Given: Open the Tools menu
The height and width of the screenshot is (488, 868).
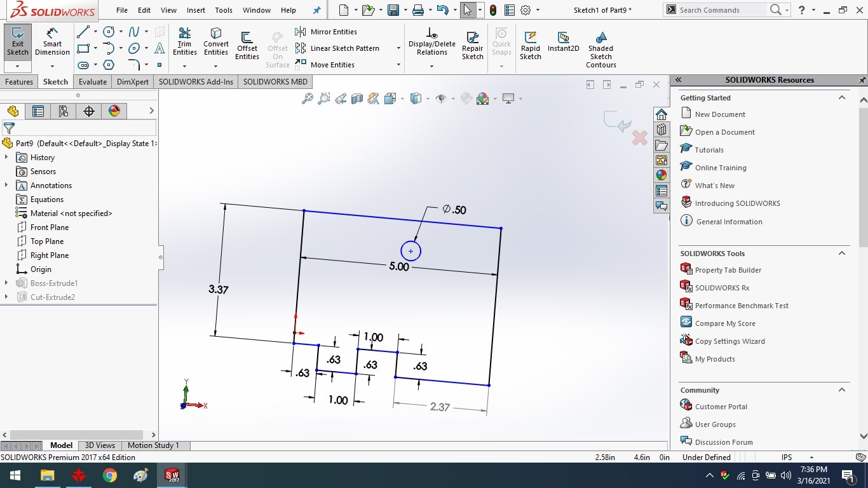Looking at the screenshot, I should pos(224,10).
